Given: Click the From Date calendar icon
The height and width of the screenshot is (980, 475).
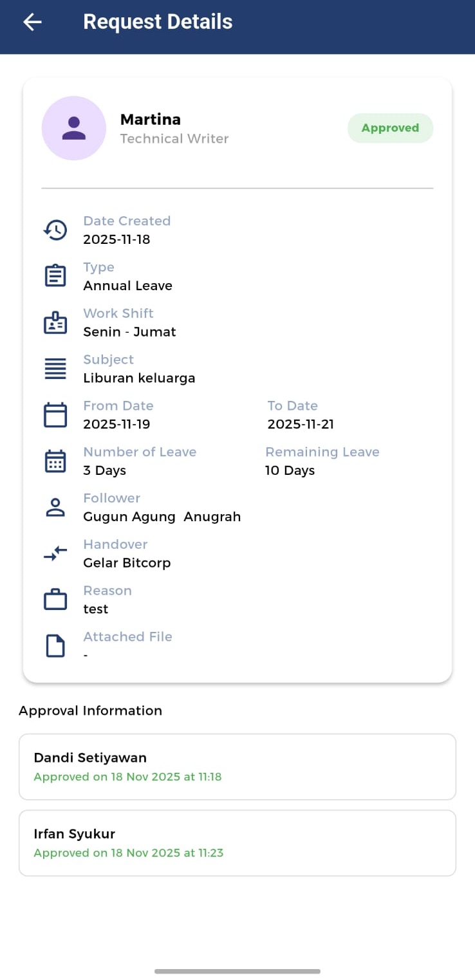Looking at the screenshot, I should pyautogui.click(x=55, y=415).
